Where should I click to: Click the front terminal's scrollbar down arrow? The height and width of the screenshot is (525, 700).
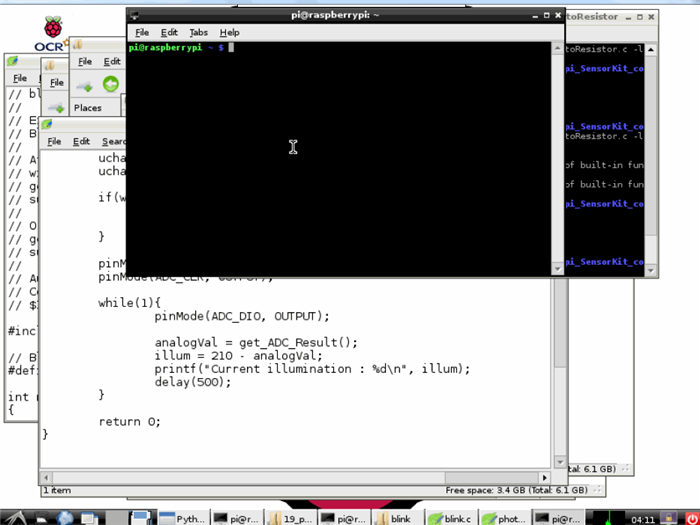click(x=557, y=269)
